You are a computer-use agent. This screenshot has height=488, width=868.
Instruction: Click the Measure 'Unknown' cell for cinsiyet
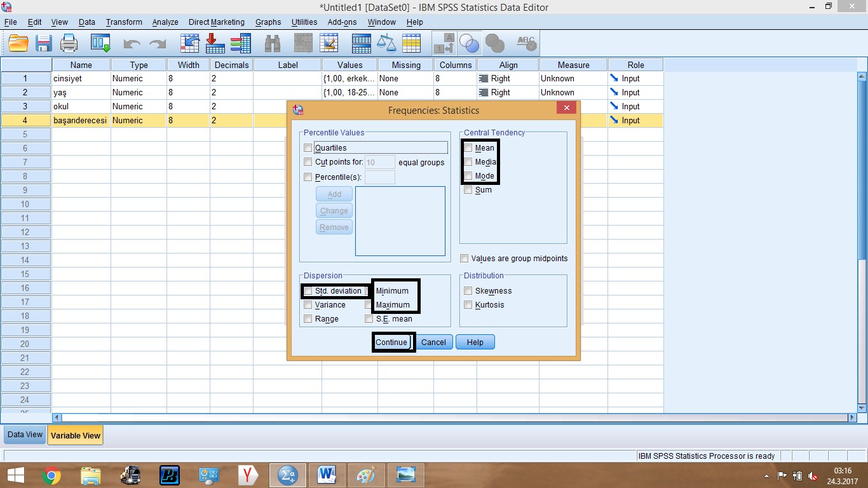pos(574,79)
